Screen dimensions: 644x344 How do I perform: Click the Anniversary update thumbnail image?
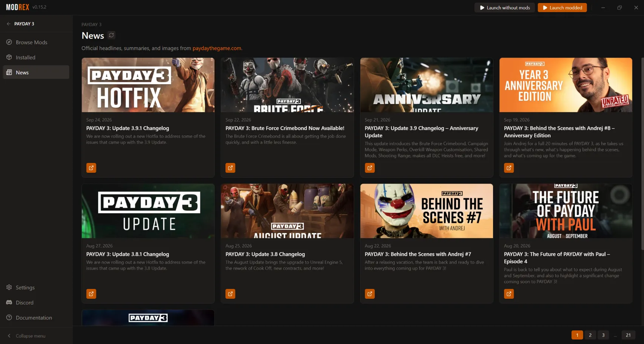pyautogui.click(x=427, y=85)
